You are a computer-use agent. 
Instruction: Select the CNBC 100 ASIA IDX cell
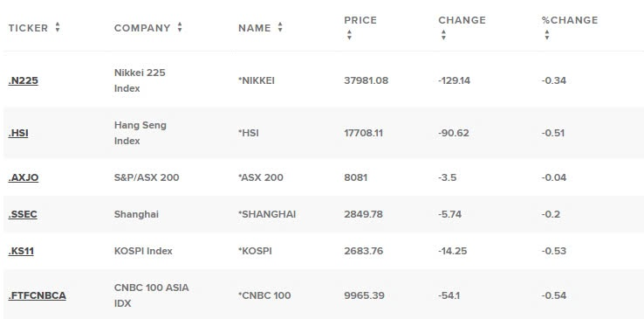152,295
